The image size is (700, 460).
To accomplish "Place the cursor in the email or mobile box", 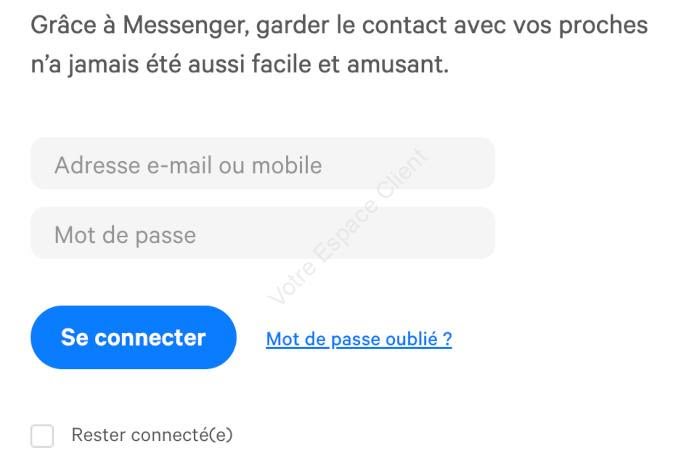I will tap(262, 163).
